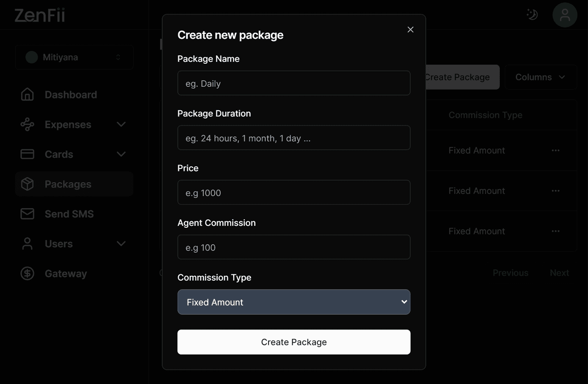This screenshot has width=588, height=384.
Task: Expand the Users submenu chevron
Action: pyautogui.click(x=122, y=244)
